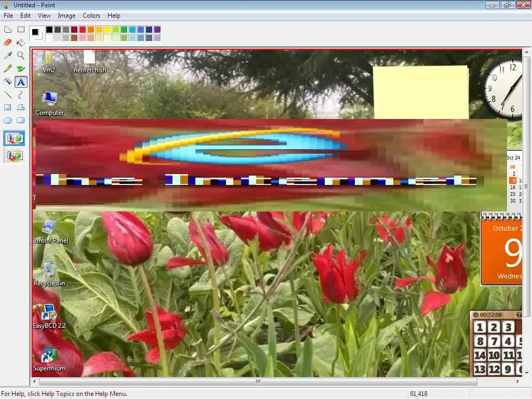Screen dimensions: 532x399
Task: Choose the white palette swatch
Action: tap(49, 37)
